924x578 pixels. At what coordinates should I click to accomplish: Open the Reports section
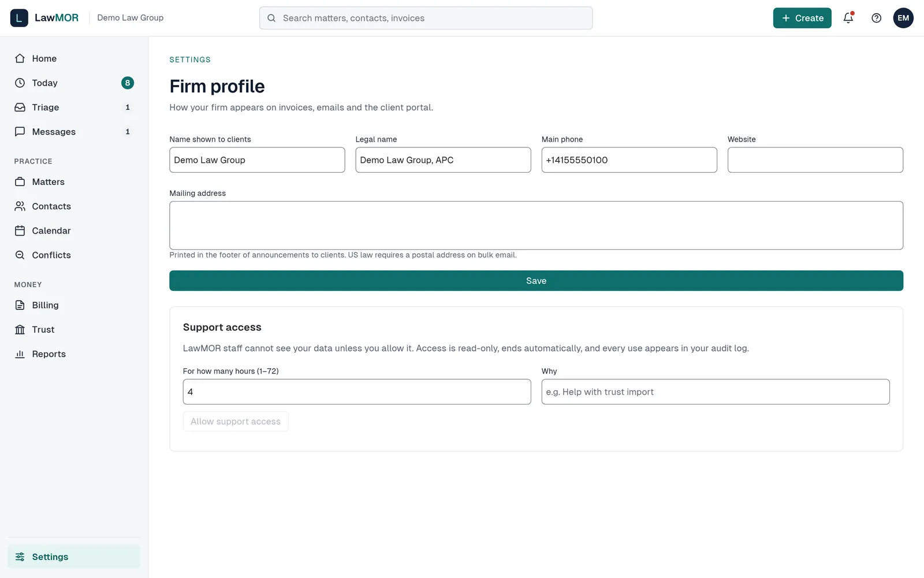click(x=74, y=354)
